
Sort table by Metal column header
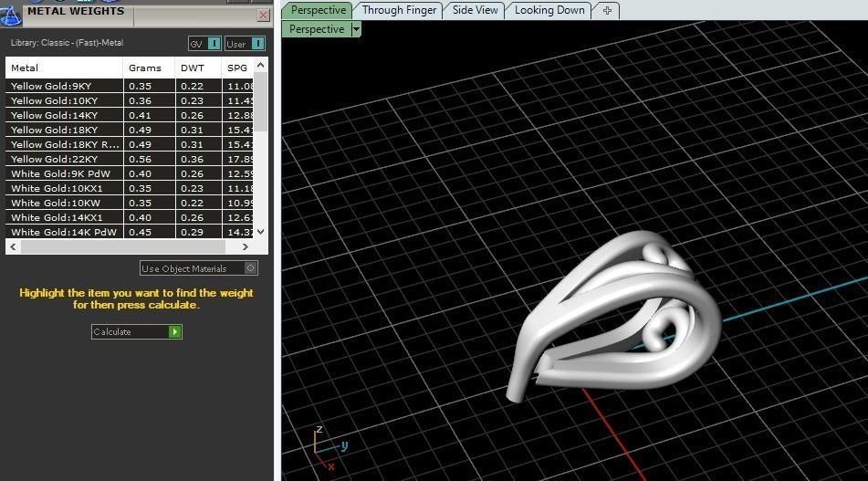tap(64, 68)
